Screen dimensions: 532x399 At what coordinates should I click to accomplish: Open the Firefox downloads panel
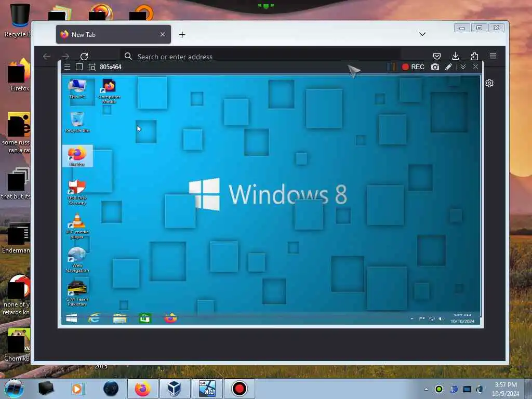pos(455,56)
